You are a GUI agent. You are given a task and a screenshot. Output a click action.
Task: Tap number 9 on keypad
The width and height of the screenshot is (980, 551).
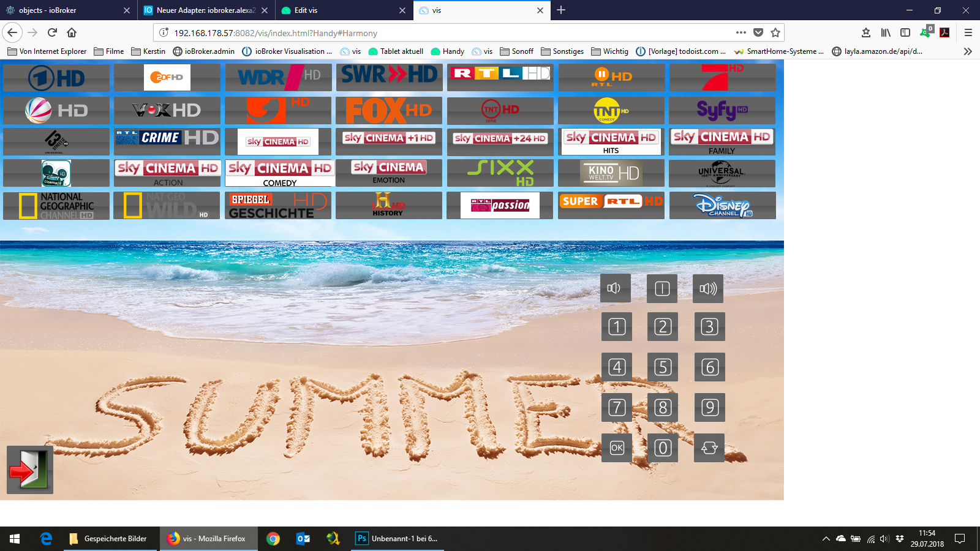tap(710, 408)
